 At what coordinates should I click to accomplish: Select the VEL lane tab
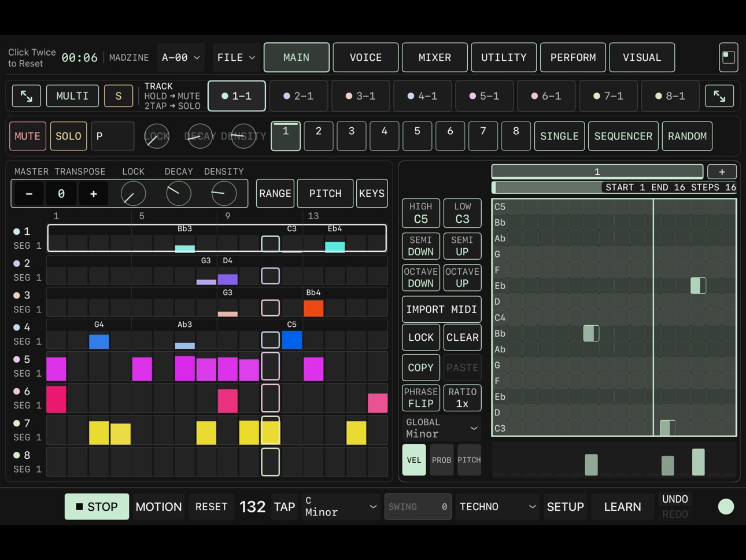coord(414,460)
